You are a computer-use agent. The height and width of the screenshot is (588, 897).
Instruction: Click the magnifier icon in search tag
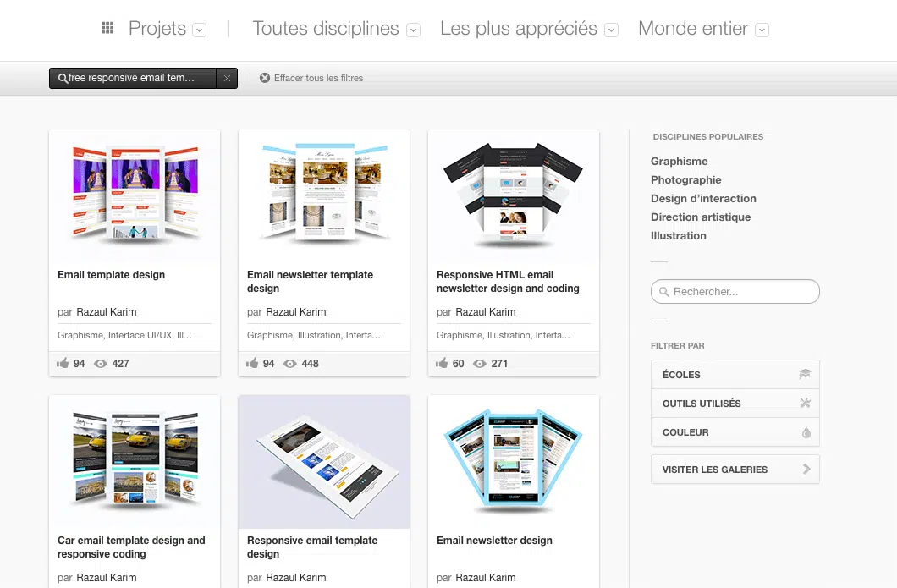tap(63, 79)
